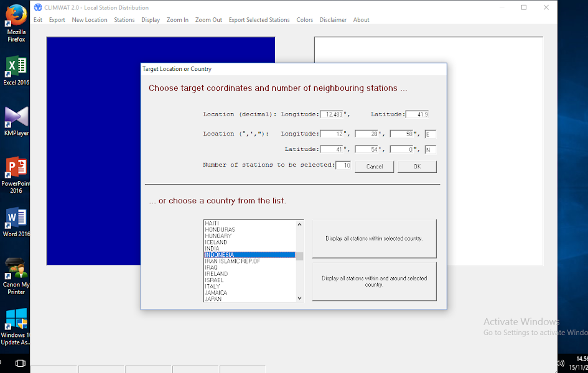Click the Zoom In menu item
Screen dimensions: 588x373
point(177,19)
